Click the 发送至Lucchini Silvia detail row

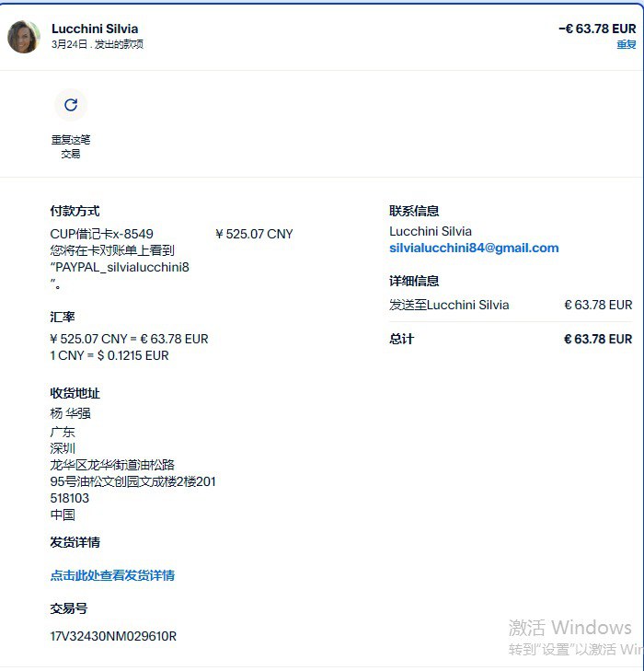(x=511, y=305)
